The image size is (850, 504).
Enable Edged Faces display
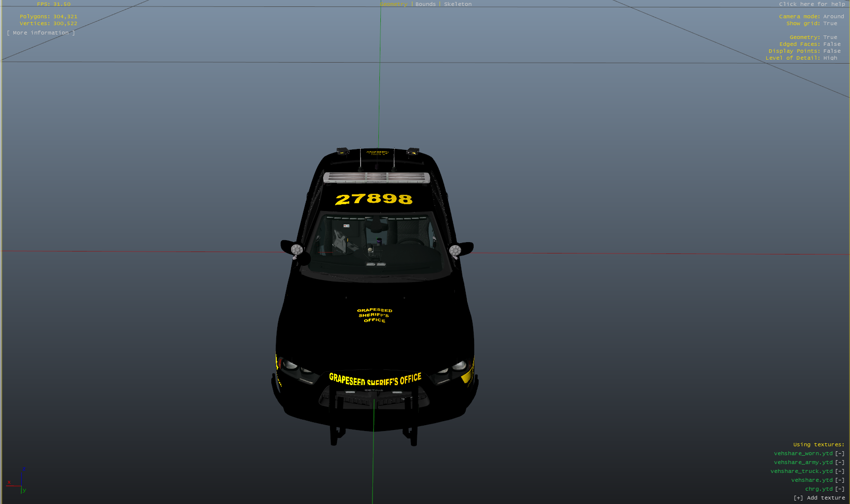click(831, 44)
